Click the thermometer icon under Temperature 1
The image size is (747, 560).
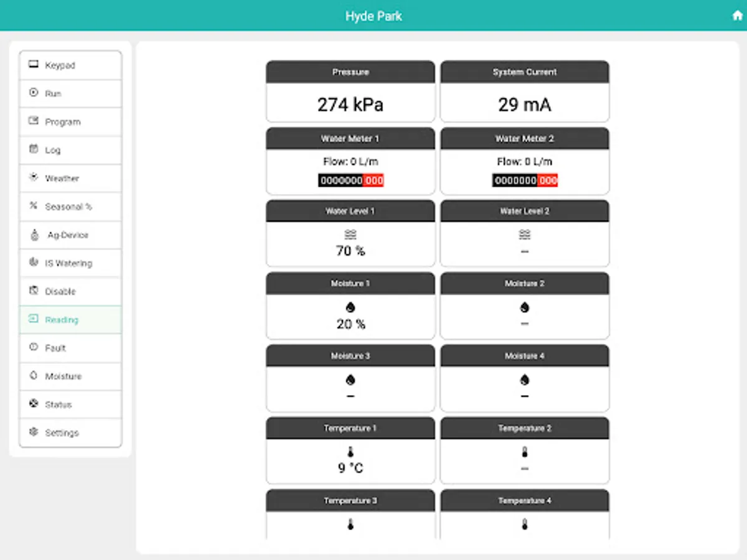pyautogui.click(x=350, y=451)
